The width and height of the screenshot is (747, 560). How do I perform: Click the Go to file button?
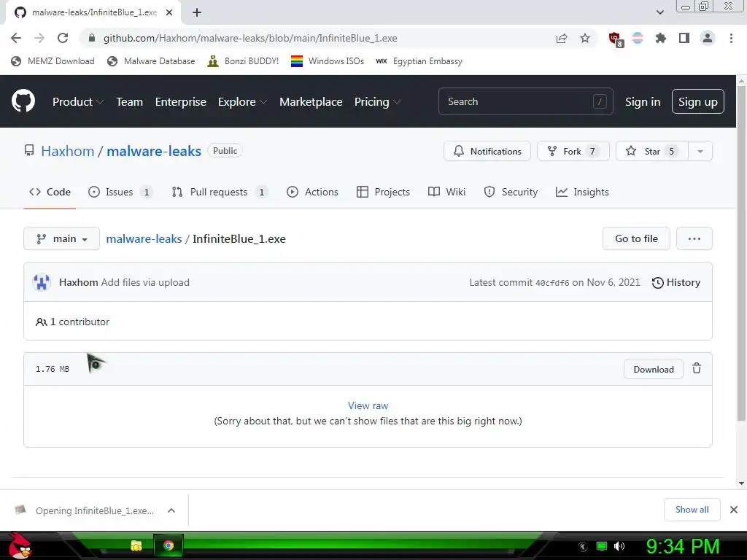coord(636,238)
